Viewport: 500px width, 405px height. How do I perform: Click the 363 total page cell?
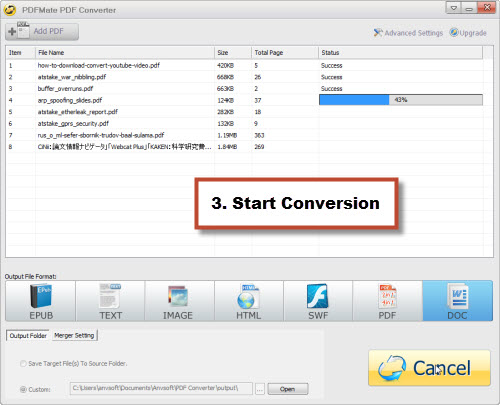pos(259,135)
